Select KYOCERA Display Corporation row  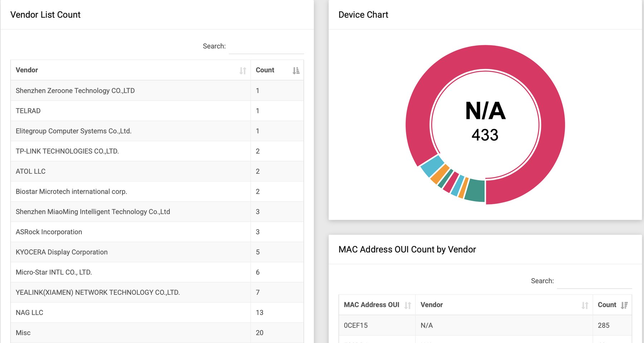(x=157, y=252)
